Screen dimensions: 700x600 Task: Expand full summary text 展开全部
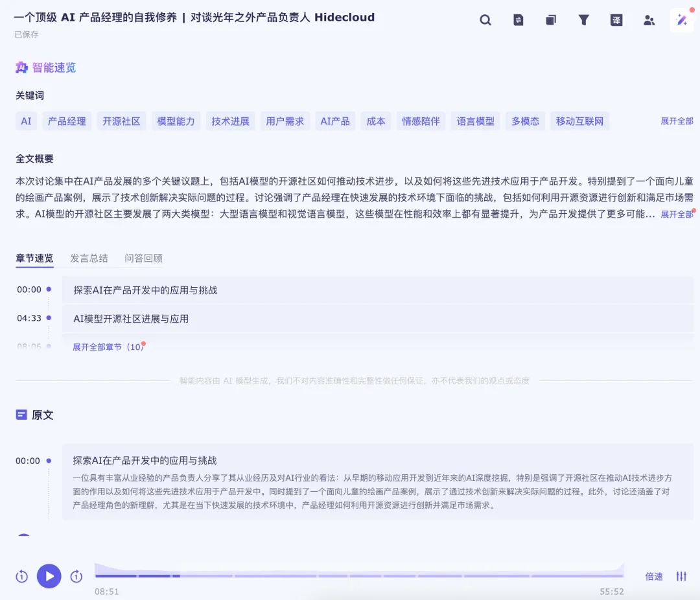click(677, 214)
